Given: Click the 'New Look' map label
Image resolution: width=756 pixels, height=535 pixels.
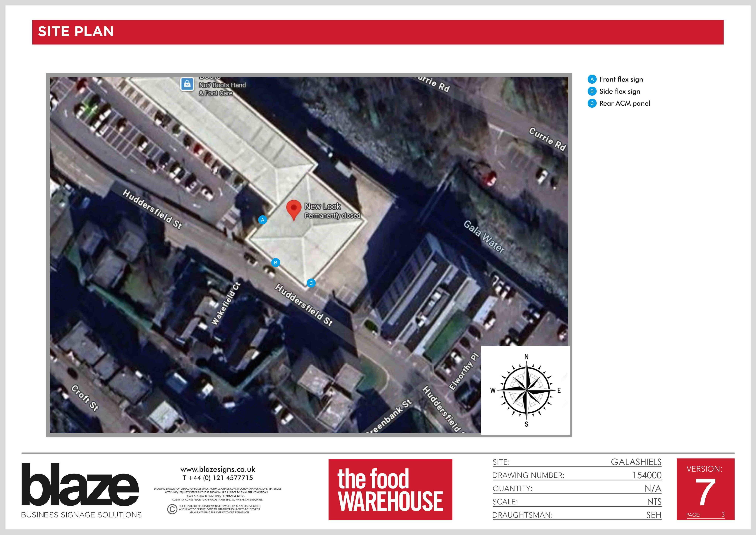Looking at the screenshot, I should [323, 206].
